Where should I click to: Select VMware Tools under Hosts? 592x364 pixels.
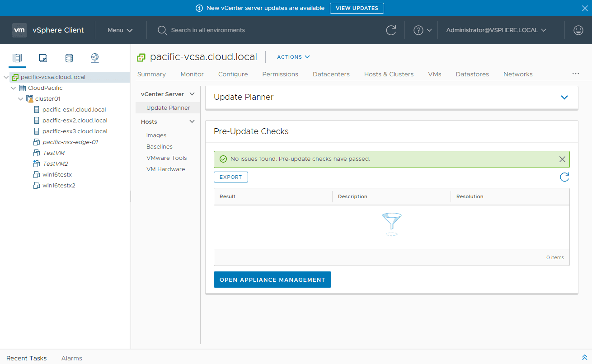click(x=166, y=158)
